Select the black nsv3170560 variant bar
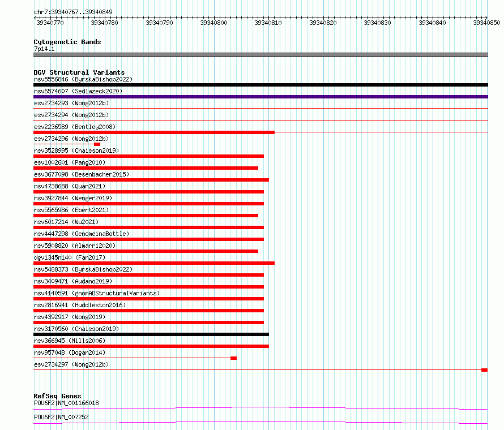 [151, 334]
